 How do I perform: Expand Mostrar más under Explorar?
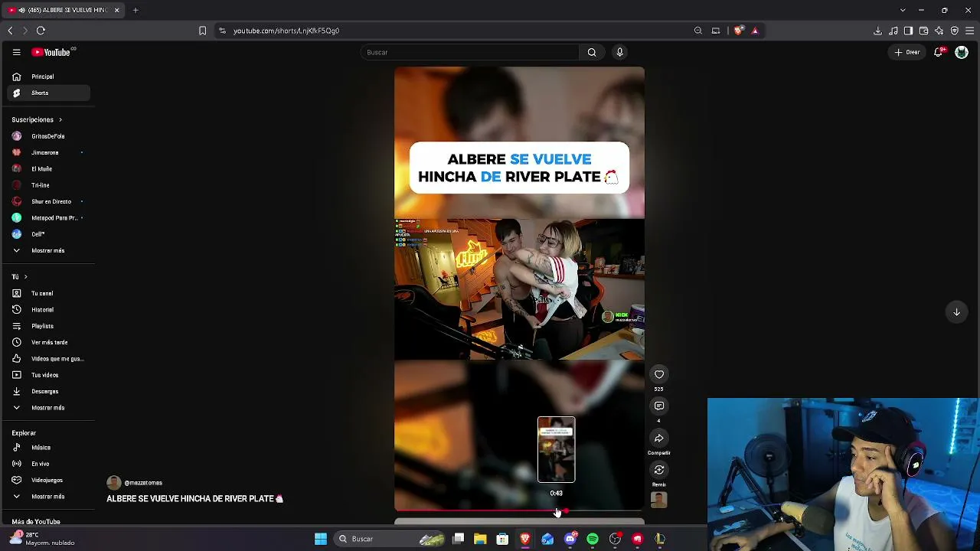tap(49, 497)
